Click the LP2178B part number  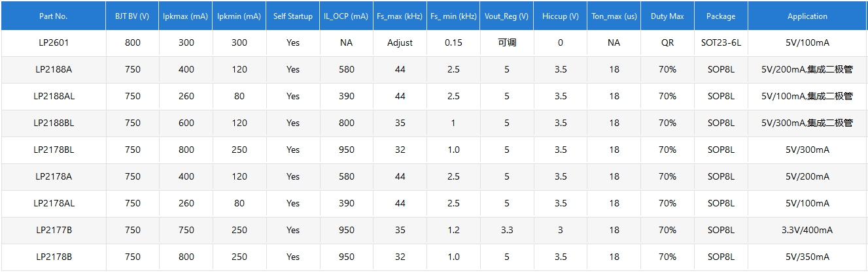pos(54,257)
